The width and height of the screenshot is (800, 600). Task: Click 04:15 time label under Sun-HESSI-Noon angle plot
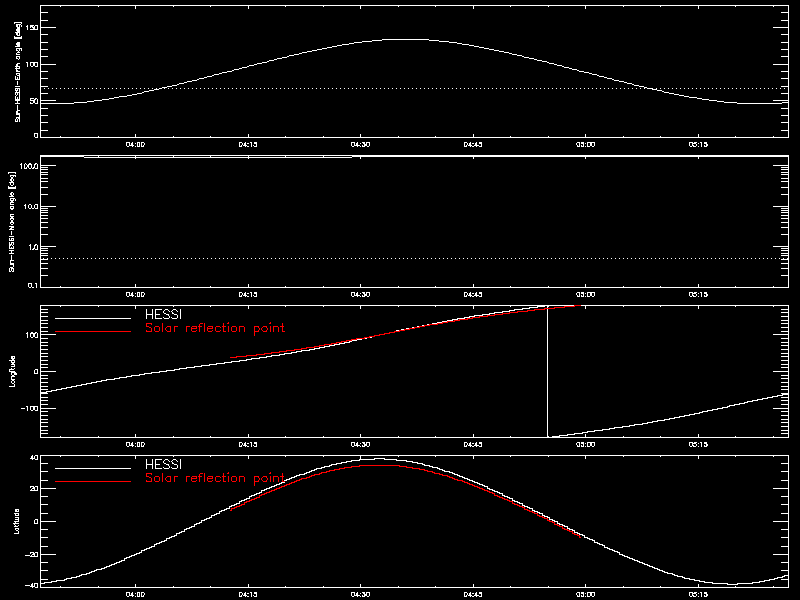coord(248,294)
